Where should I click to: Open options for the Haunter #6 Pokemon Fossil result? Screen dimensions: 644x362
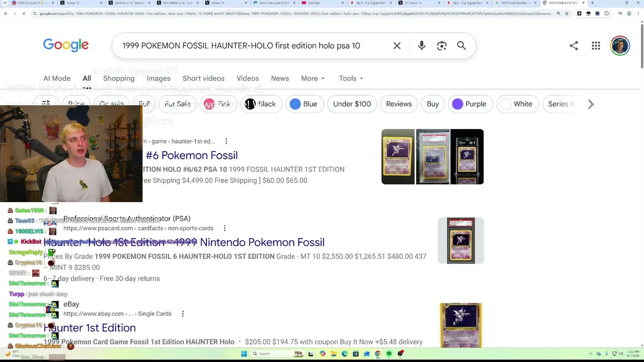point(226,141)
